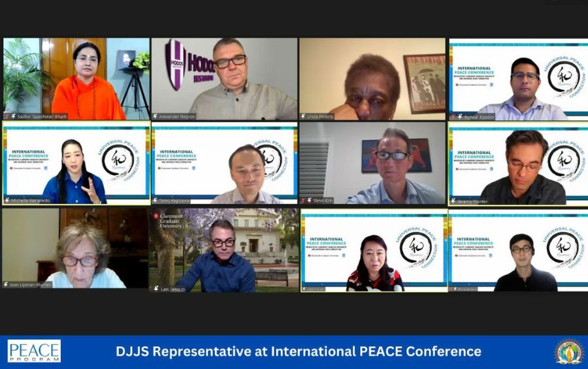Click the mic icon next to Len Jessup
The width and height of the screenshot is (588, 369).
tap(155, 288)
